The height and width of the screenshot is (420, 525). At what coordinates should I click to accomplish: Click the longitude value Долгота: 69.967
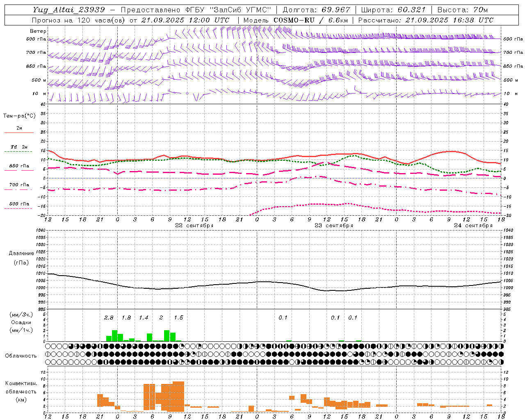[317, 10]
